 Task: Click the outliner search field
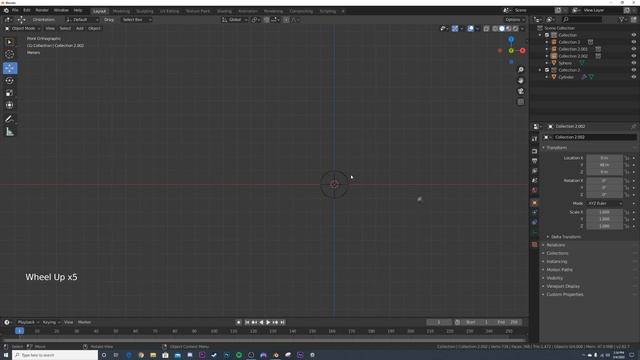(582, 20)
